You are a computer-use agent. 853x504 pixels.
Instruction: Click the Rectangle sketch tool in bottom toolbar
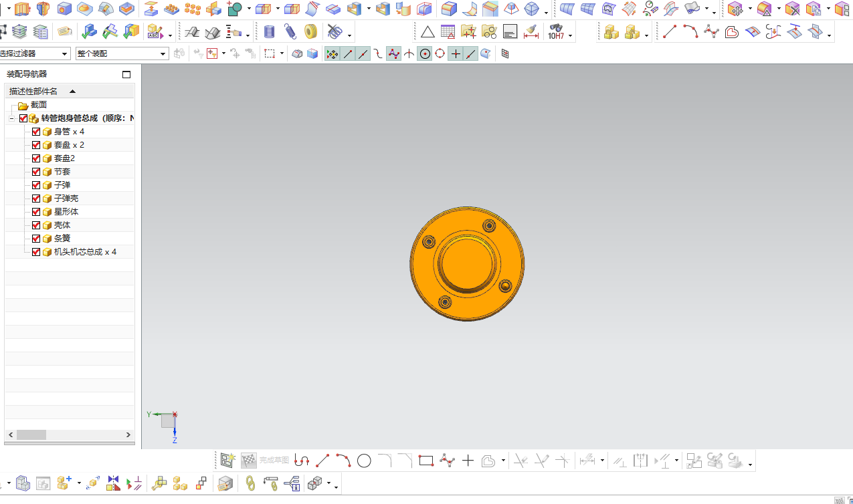[426, 461]
